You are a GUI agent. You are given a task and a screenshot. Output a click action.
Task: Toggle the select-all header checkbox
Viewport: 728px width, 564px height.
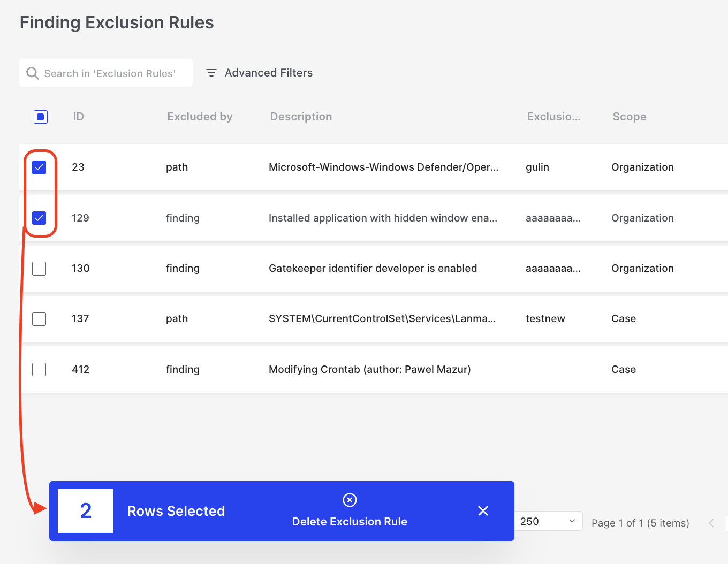click(x=41, y=117)
